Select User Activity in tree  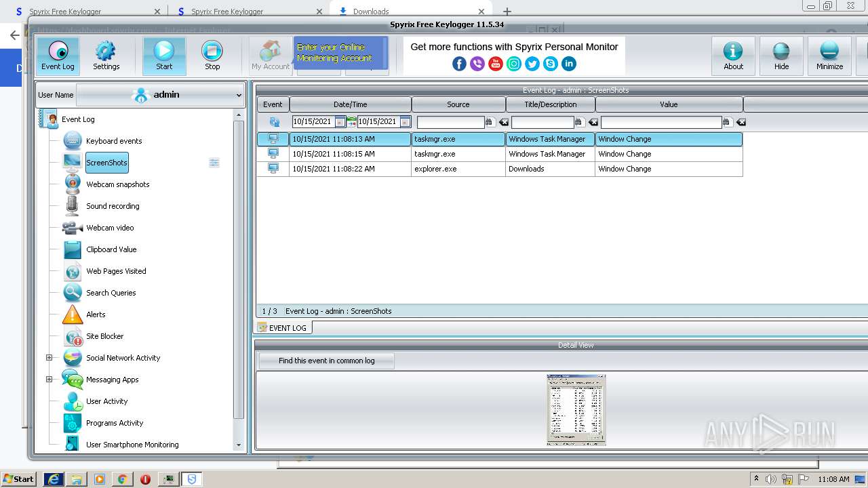pos(106,401)
